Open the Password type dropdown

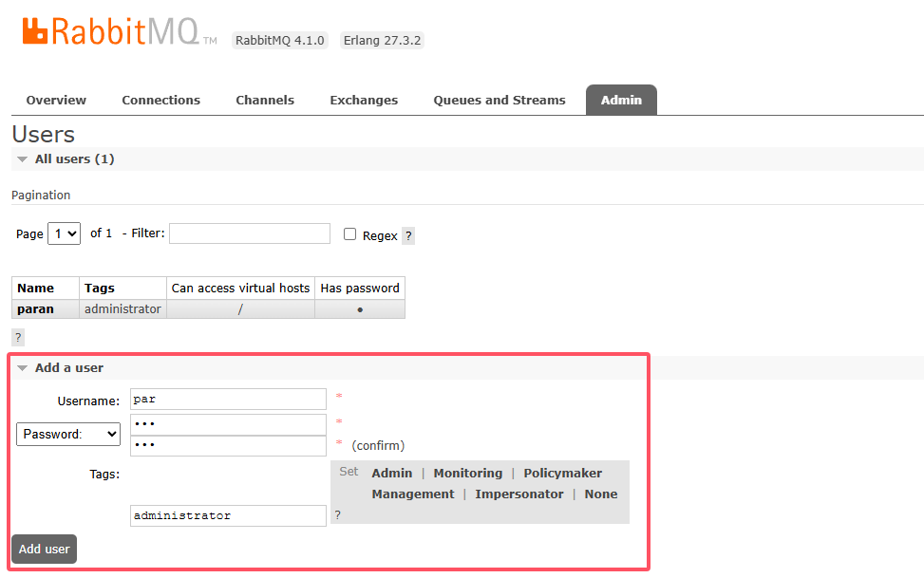(68, 435)
